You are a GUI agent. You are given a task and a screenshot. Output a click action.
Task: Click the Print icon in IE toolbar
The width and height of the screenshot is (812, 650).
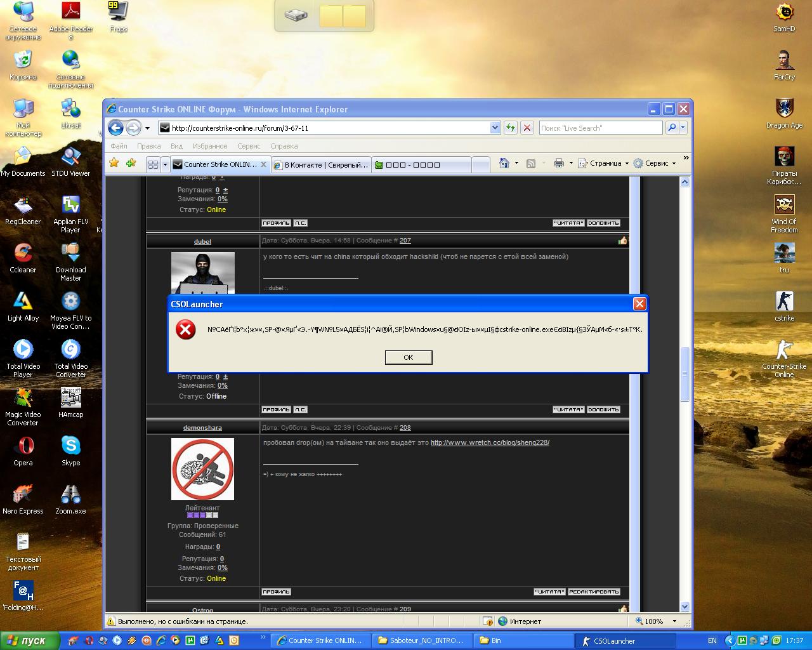[558, 163]
